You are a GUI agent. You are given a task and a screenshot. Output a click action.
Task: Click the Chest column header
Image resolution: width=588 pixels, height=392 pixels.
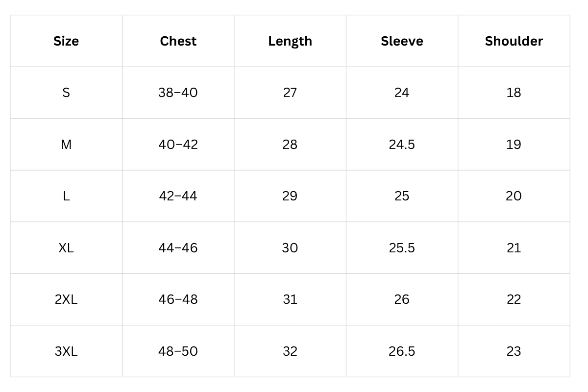click(x=178, y=41)
